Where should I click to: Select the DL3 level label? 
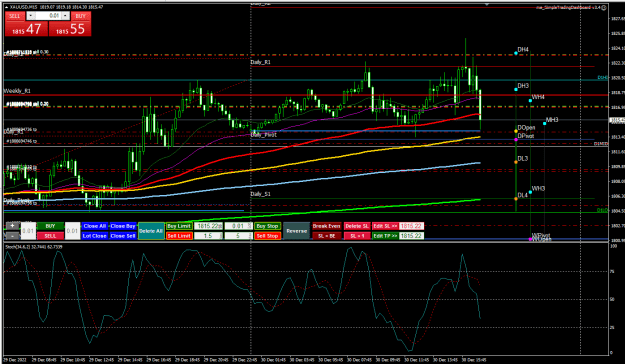(x=523, y=158)
